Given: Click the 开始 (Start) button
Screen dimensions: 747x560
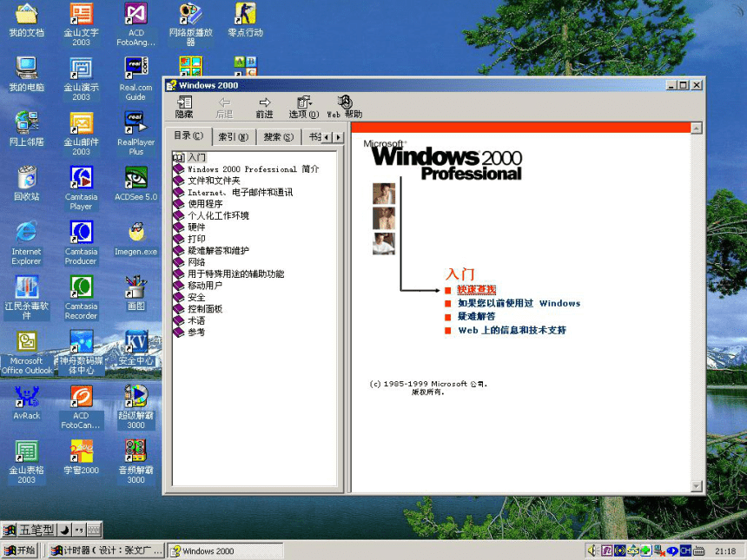Looking at the screenshot, I should click(20, 551).
